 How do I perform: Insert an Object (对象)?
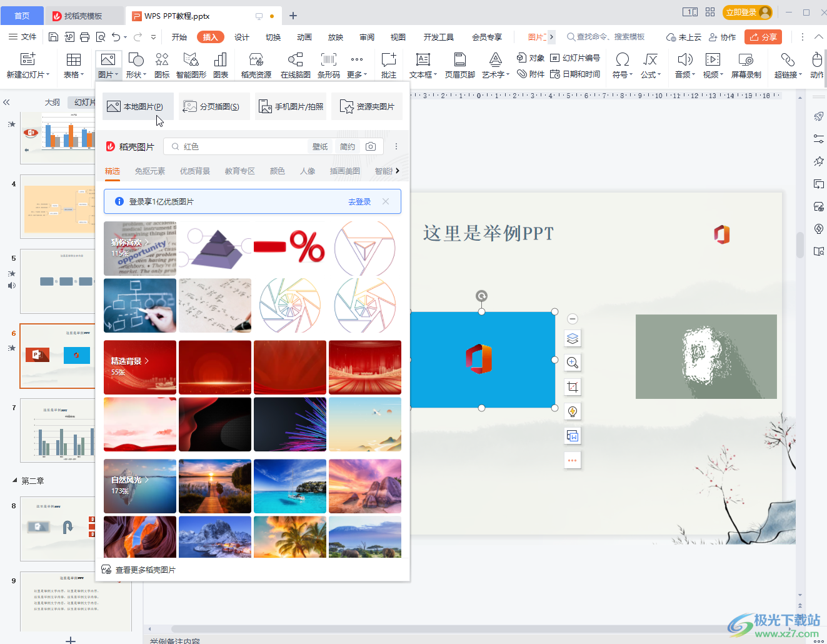[x=531, y=58]
